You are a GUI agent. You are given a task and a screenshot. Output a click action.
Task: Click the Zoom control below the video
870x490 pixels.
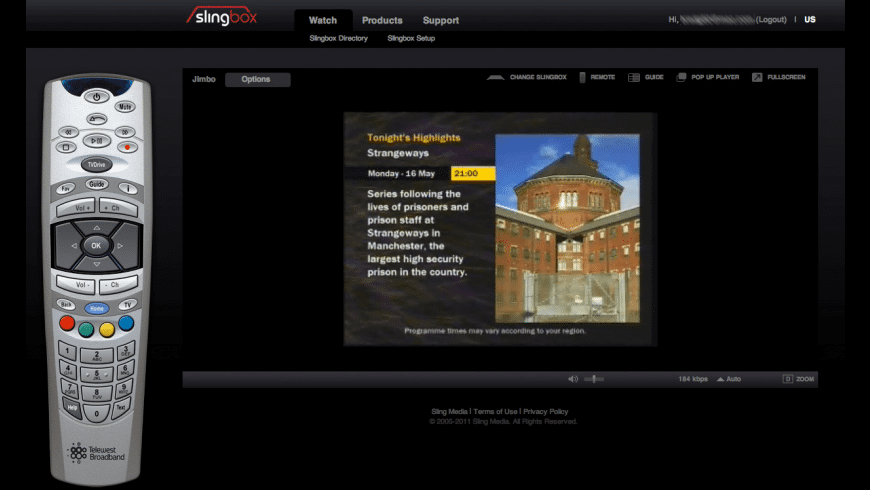[798, 379]
